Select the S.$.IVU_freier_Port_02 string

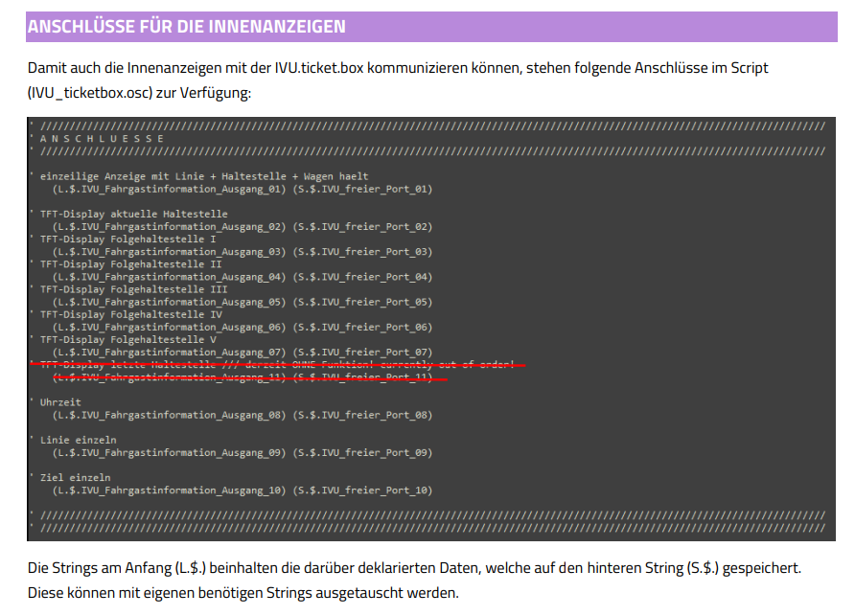pos(362,227)
